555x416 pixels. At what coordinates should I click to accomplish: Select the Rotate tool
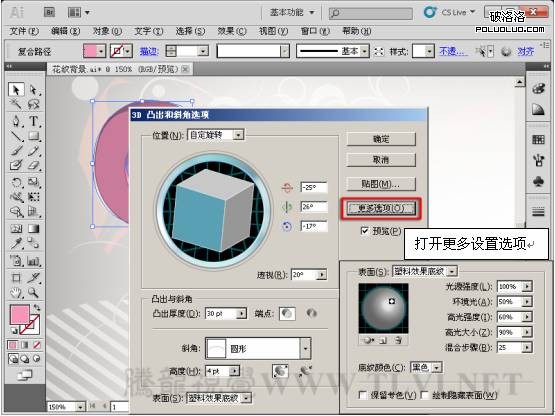[x=16, y=182]
